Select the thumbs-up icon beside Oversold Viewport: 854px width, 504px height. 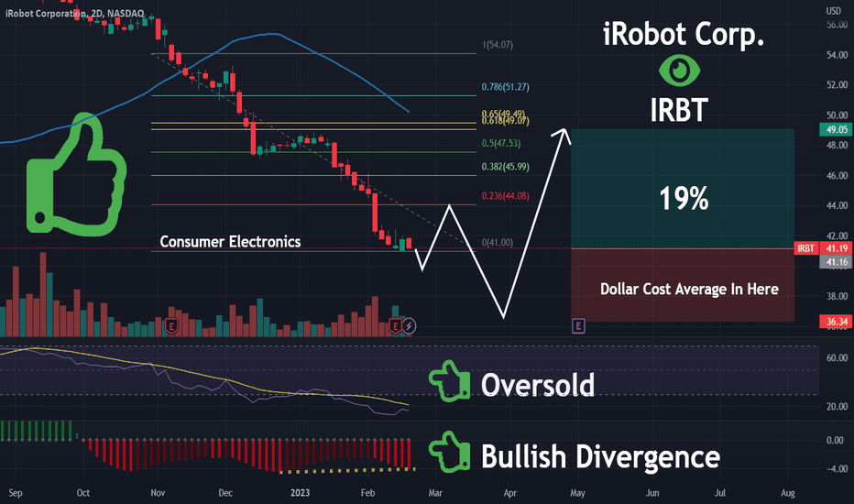(x=450, y=381)
